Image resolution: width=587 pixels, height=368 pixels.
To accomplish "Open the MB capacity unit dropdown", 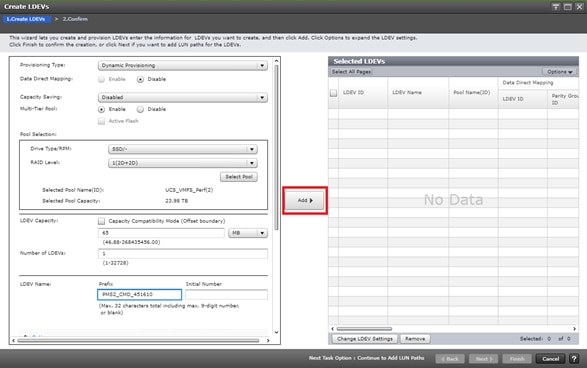I will [x=248, y=233].
